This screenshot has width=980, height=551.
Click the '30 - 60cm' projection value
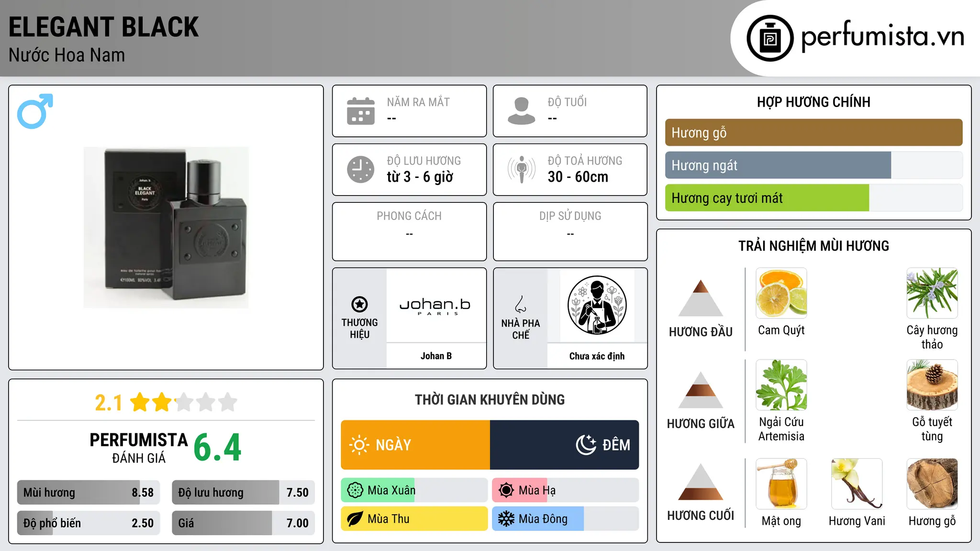[578, 177]
